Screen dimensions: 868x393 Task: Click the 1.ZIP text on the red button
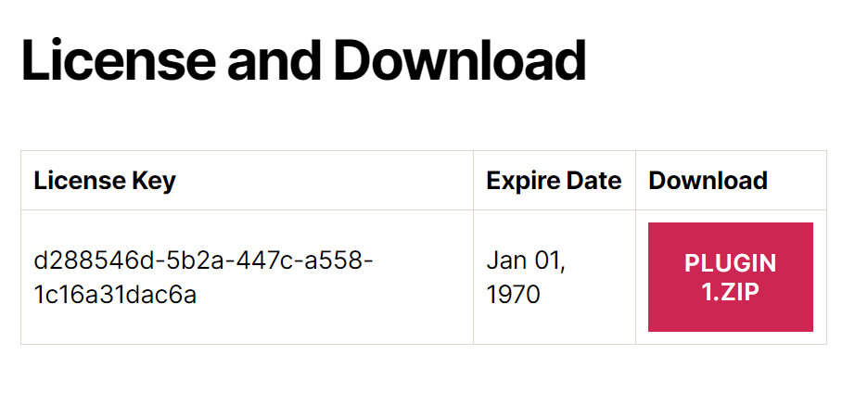[730, 292]
